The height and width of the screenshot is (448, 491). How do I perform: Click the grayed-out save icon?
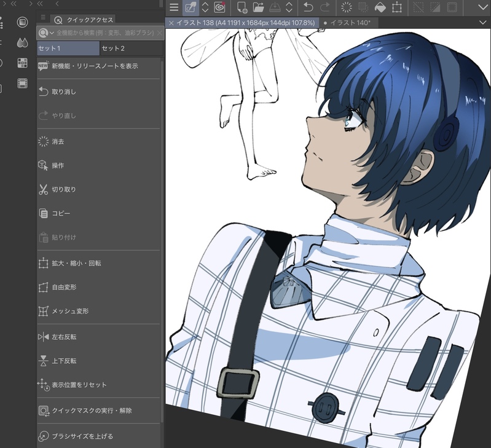275,7
